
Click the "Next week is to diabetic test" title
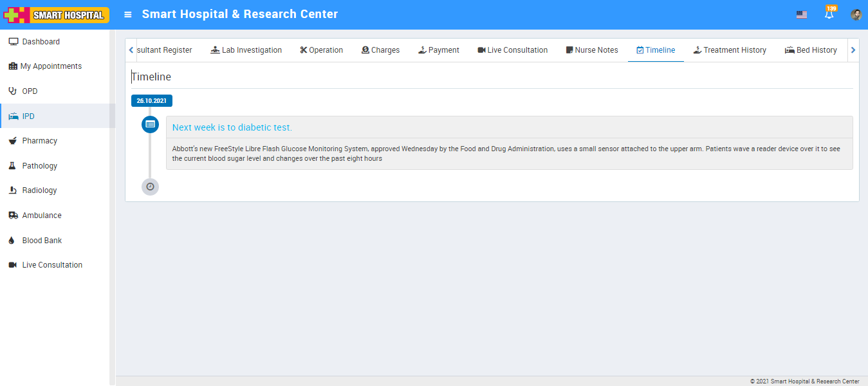tap(232, 127)
